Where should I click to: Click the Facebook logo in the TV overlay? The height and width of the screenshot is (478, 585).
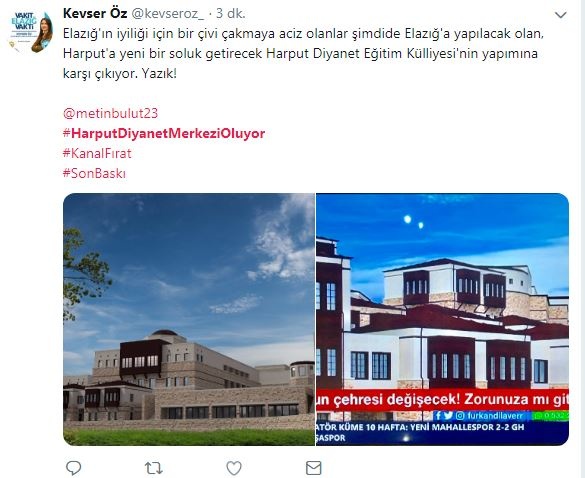coord(438,415)
